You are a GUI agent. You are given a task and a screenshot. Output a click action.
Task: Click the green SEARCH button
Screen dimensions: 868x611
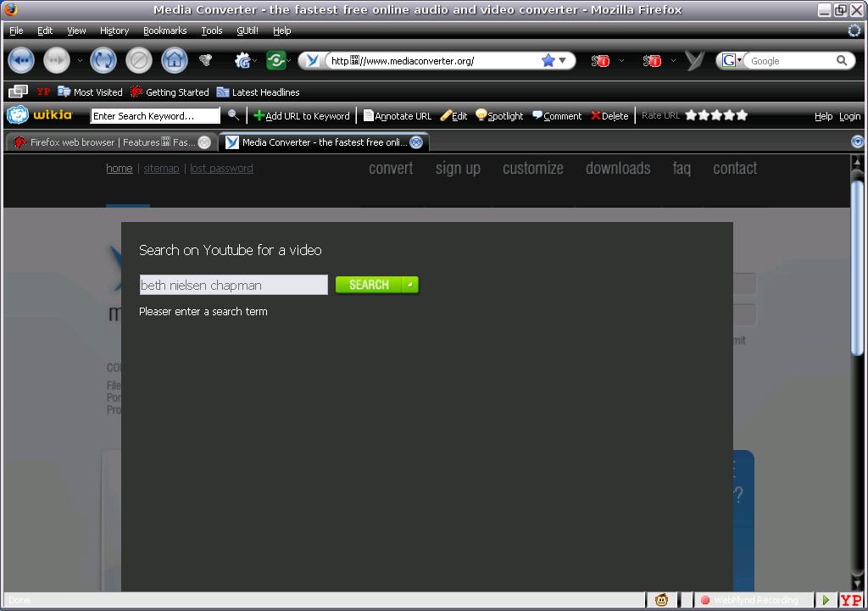point(370,285)
